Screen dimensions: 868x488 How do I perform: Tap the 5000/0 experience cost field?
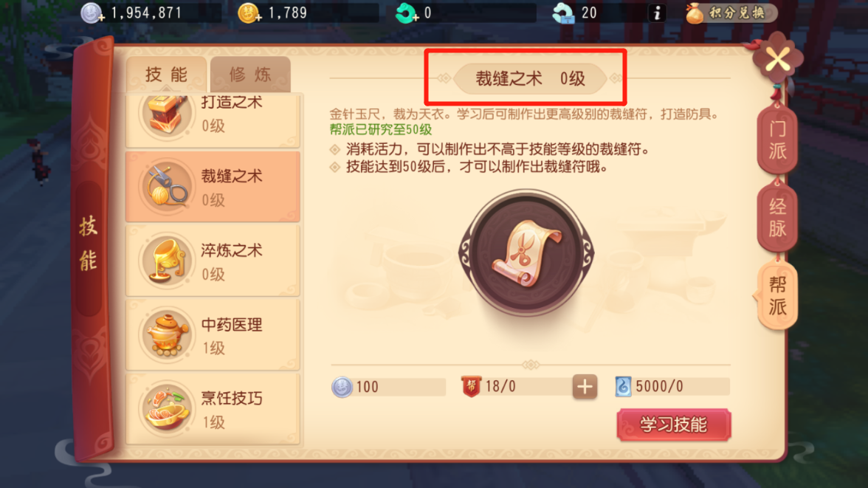tap(672, 387)
